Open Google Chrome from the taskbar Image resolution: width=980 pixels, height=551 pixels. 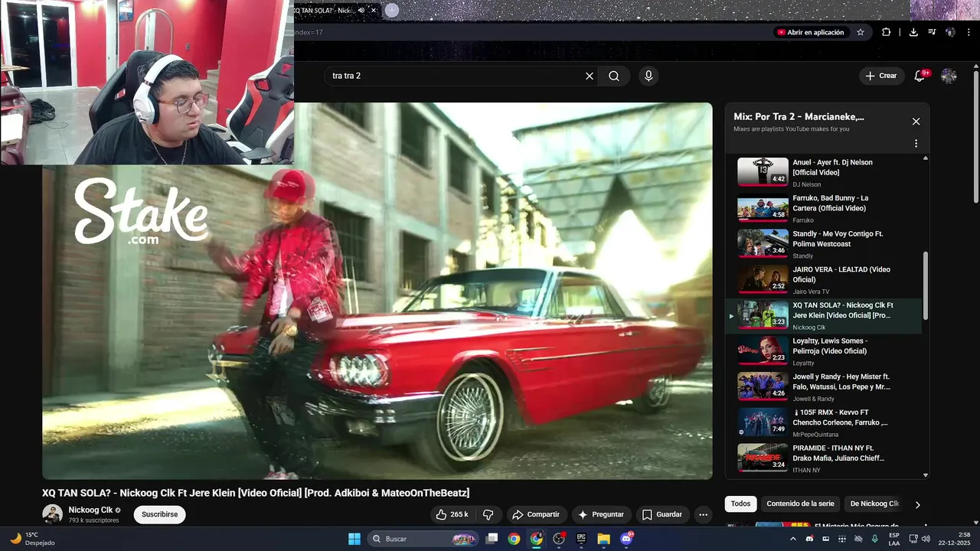click(514, 539)
